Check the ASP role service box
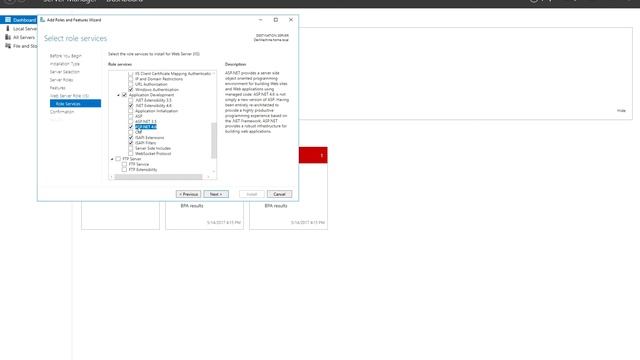The image size is (640, 360). coord(131,116)
